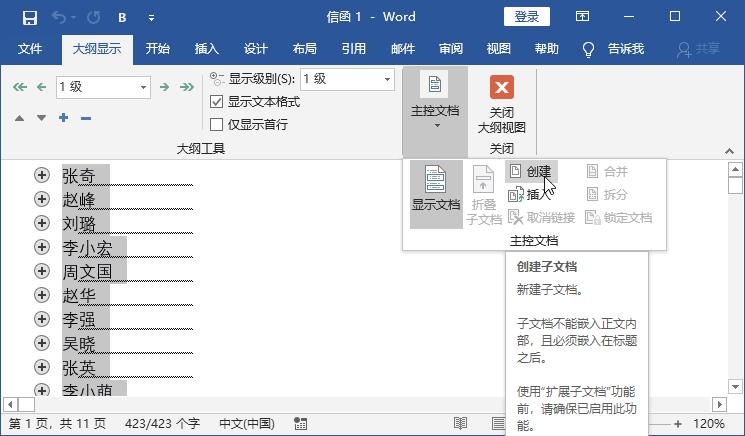Image resolution: width=745 pixels, height=436 pixels.
Task: Click the 共享 share button
Action: pyautogui.click(x=698, y=48)
